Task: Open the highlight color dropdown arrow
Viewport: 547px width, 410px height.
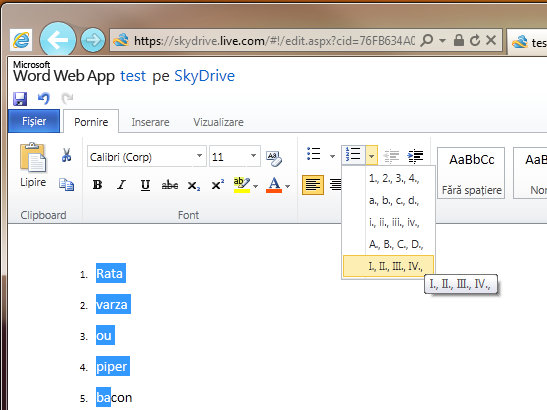Action: tap(256, 186)
